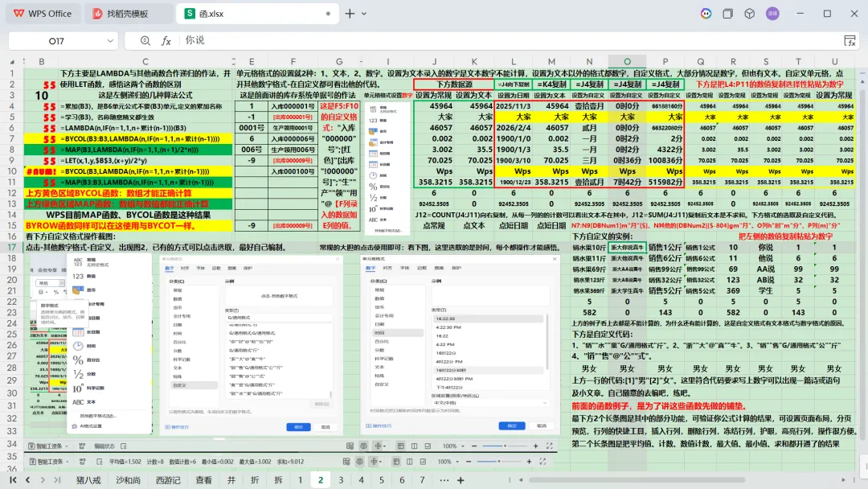
Task: Select cell showing 7时42分
Action: tap(627, 183)
